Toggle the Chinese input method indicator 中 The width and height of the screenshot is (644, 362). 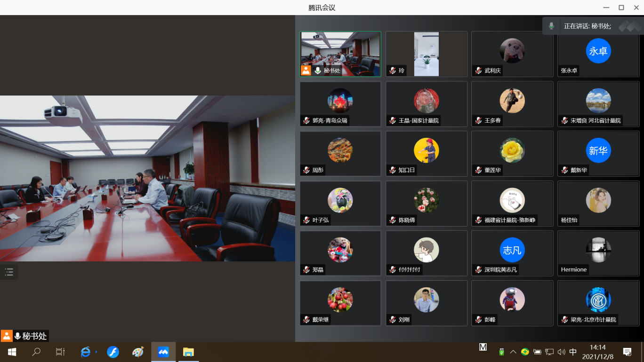573,352
